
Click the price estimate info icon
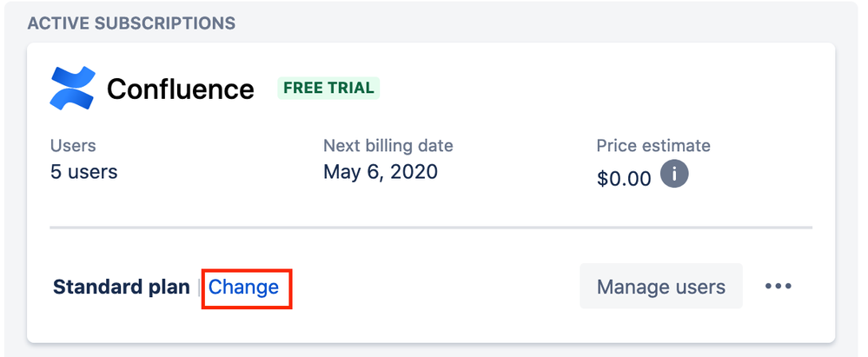(674, 175)
